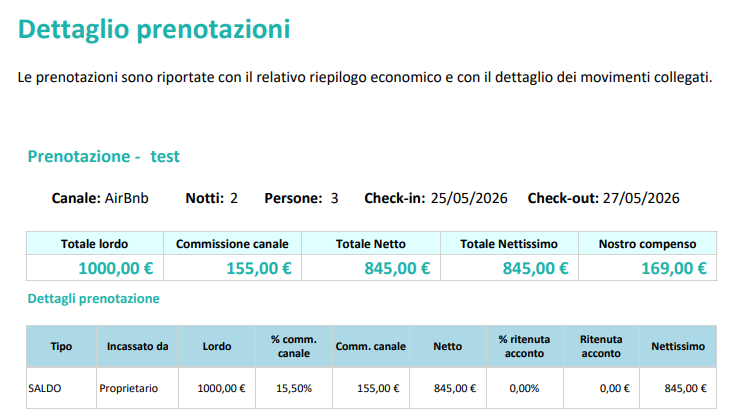
Task: Click the 'Ritenuta acconto' column header
Action: tap(601, 346)
